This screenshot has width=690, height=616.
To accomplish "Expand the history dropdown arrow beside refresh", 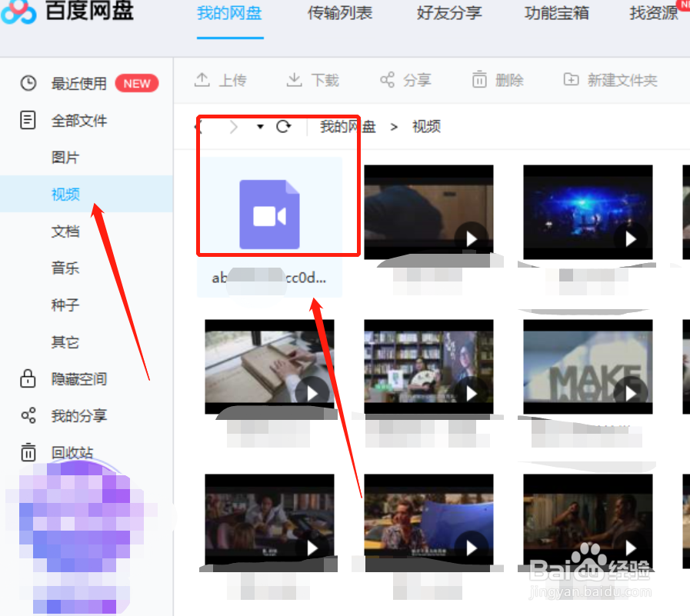I will [259, 127].
